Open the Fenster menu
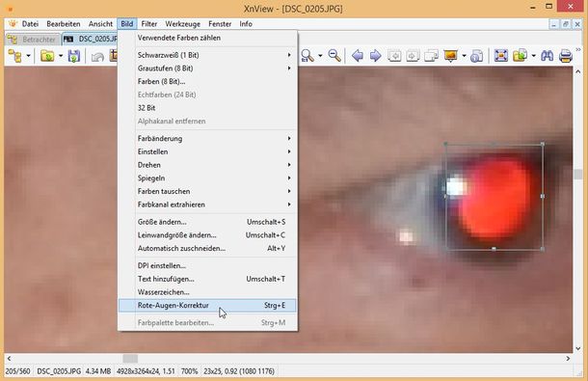The width and height of the screenshot is (588, 381). pos(220,24)
